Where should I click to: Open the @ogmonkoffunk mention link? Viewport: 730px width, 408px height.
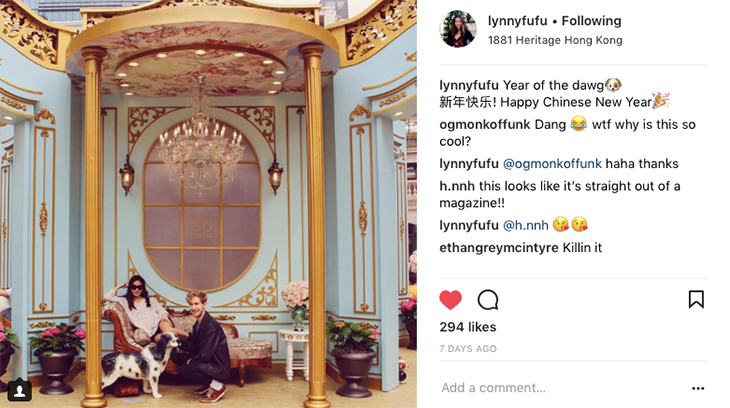[x=552, y=163]
